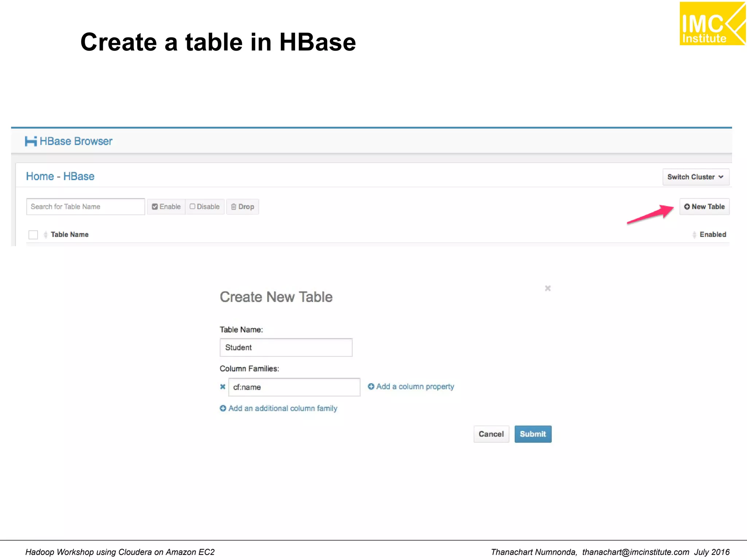The width and height of the screenshot is (747, 560).
Task: Open the HBase Browser title link
Action: coord(76,141)
